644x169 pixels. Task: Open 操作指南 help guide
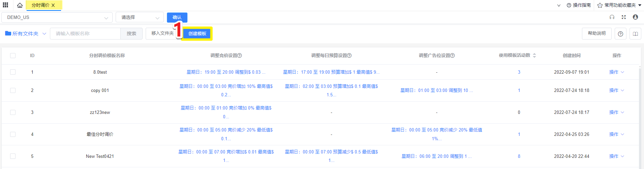(x=579, y=5)
